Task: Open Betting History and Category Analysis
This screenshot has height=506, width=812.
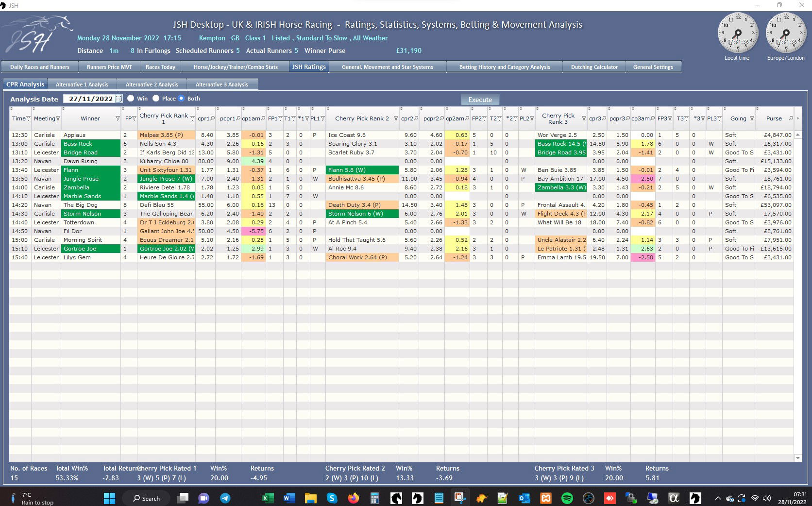Action: tap(505, 67)
